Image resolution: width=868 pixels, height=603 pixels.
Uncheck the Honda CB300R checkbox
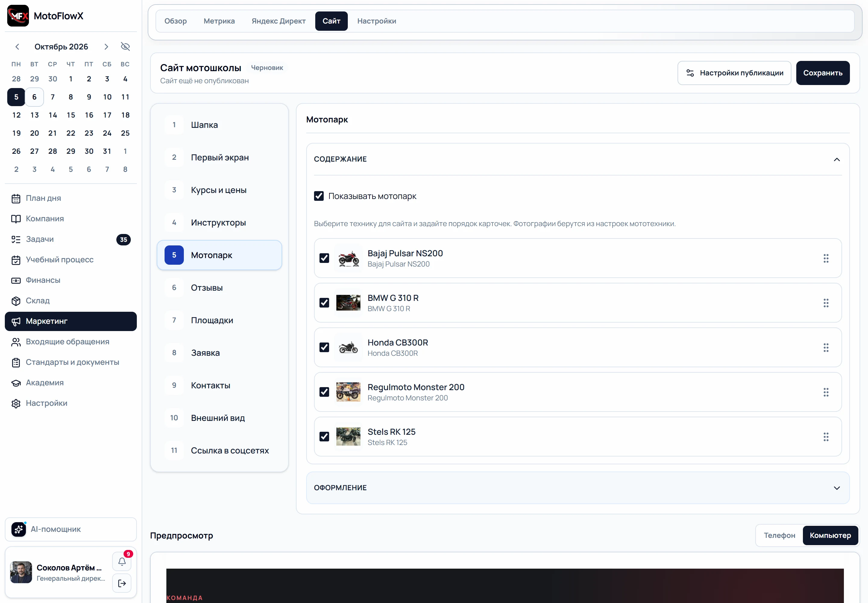point(324,347)
